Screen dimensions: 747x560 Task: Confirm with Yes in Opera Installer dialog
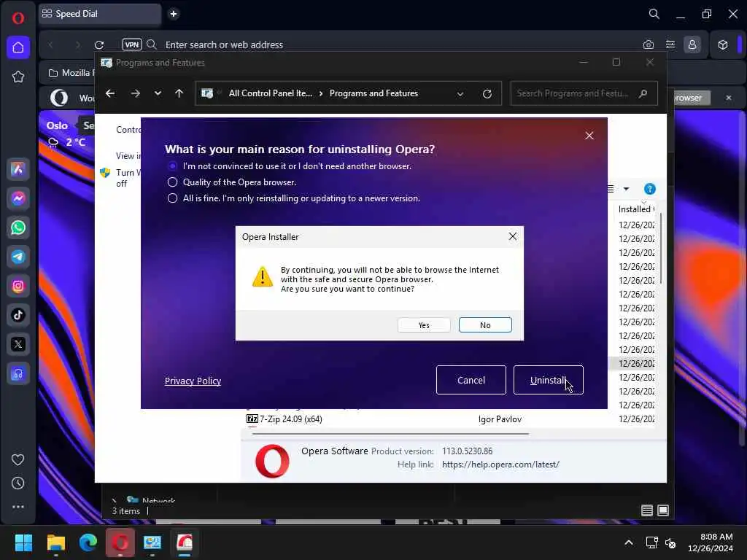coord(424,325)
